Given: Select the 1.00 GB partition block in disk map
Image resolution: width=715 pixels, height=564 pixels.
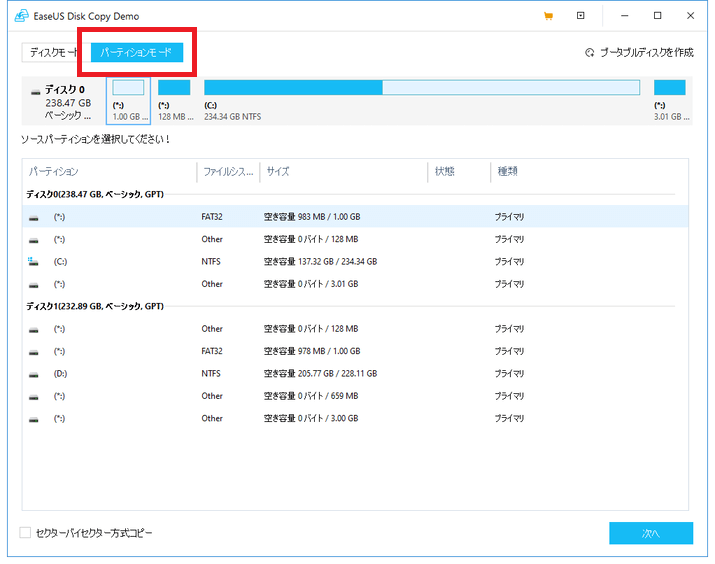Looking at the screenshot, I should [128, 100].
